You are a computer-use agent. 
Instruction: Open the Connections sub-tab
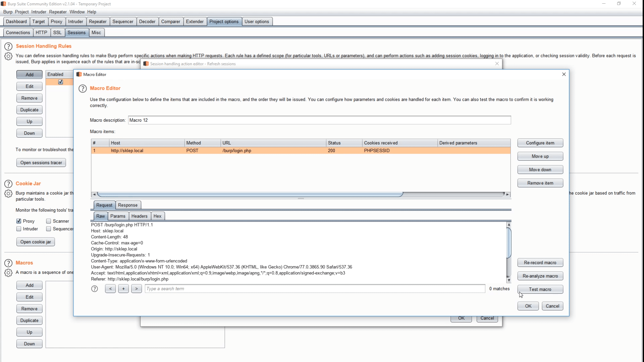click(18, 33)
